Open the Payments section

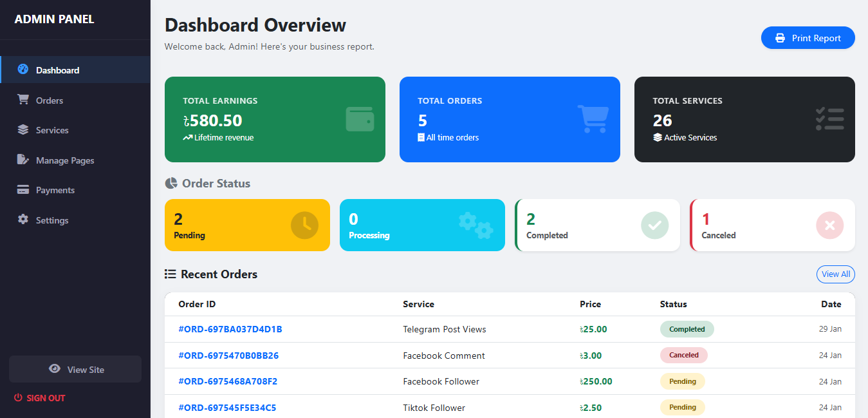[55, 190]
